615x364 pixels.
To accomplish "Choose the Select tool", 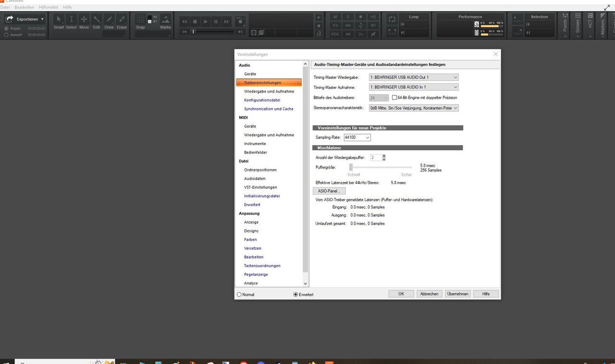I will tap(71, 20).
